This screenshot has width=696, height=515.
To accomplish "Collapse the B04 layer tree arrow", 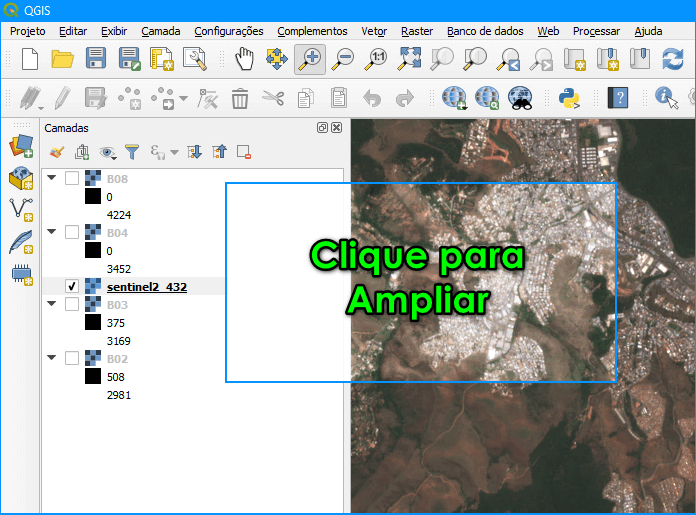I will 52,232.
